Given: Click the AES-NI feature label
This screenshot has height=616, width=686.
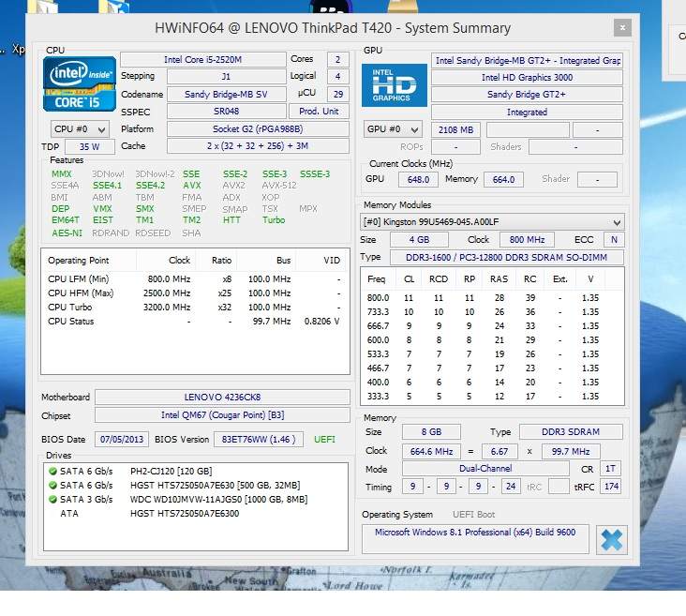Looking at the screenshot, I should click(67, 233).
